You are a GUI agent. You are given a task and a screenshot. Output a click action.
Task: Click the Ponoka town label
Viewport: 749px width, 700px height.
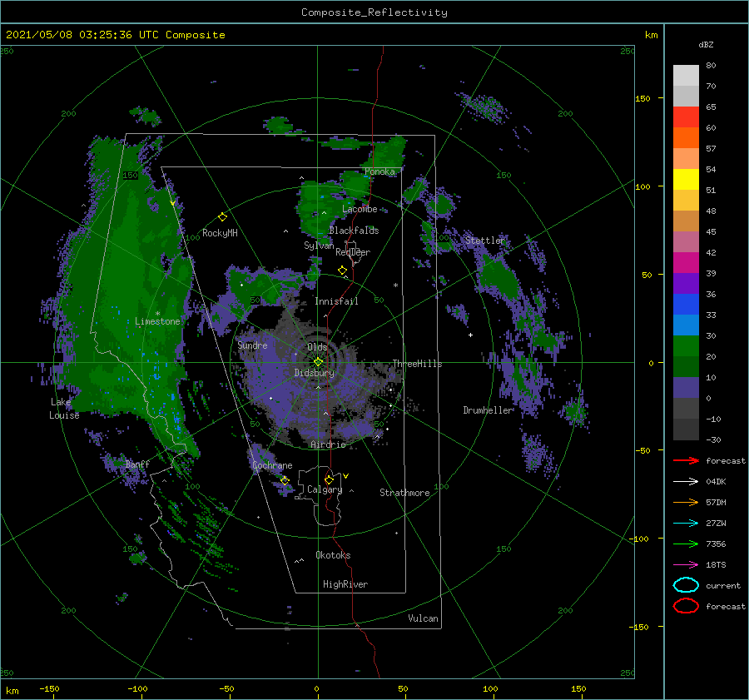379,171
